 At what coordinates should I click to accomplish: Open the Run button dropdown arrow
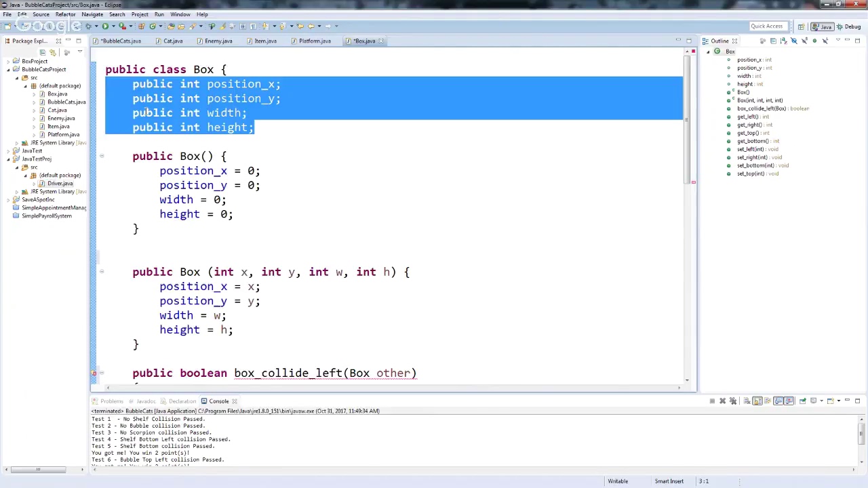(113, 26)
